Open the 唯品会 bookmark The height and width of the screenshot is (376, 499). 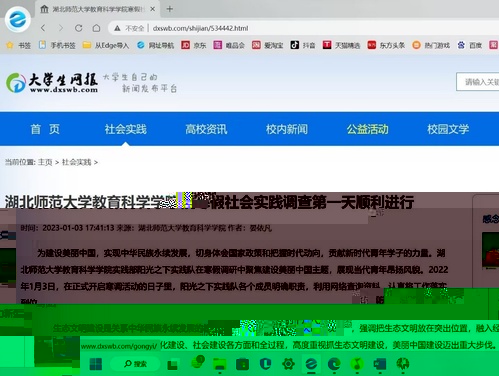pos(229,45)
